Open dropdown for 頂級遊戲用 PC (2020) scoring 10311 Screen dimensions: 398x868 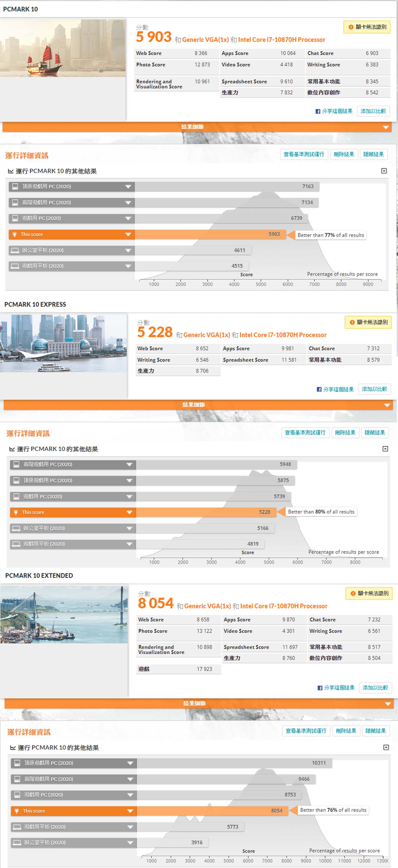point(130,763)
